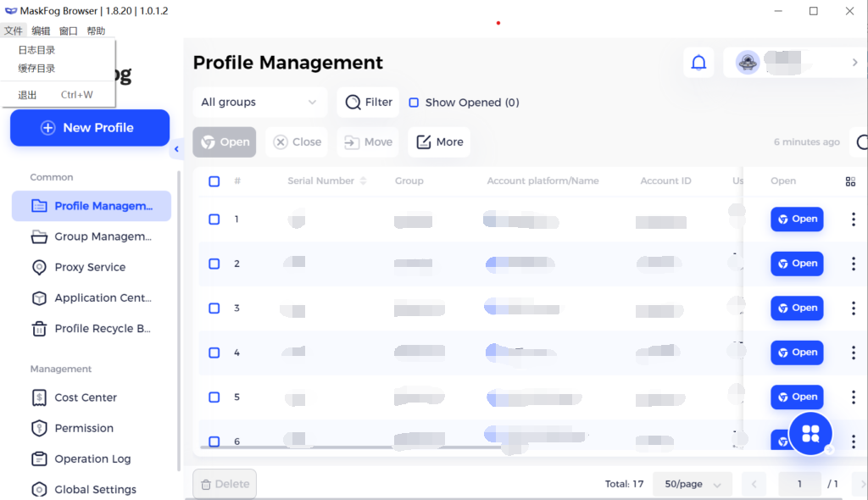Image resolution: width=868 pixels, height=500 pixels.
Task: Click the Account ID column header
Action: [x=665, y=181]
